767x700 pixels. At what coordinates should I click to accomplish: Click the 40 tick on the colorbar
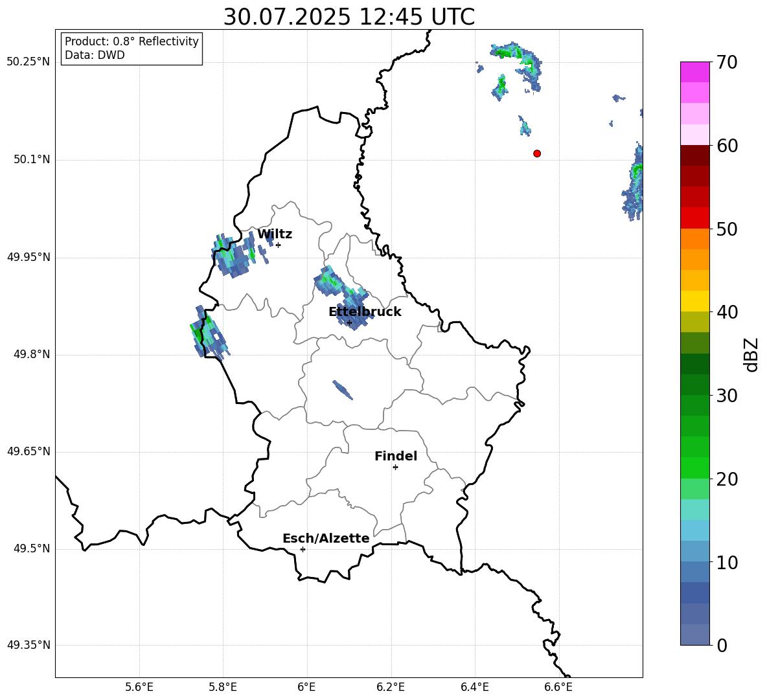727,312
